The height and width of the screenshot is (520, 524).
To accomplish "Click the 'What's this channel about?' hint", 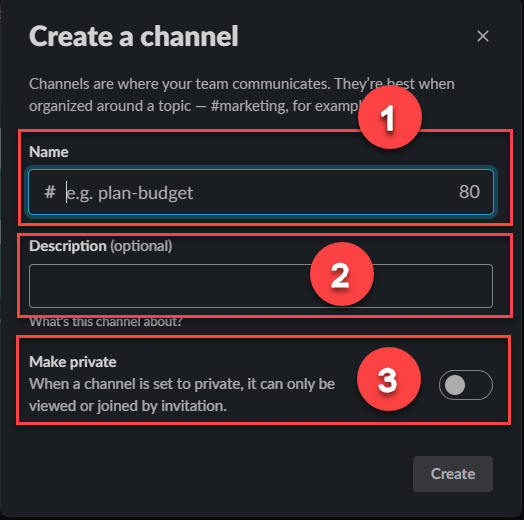I will click(106, 322).
